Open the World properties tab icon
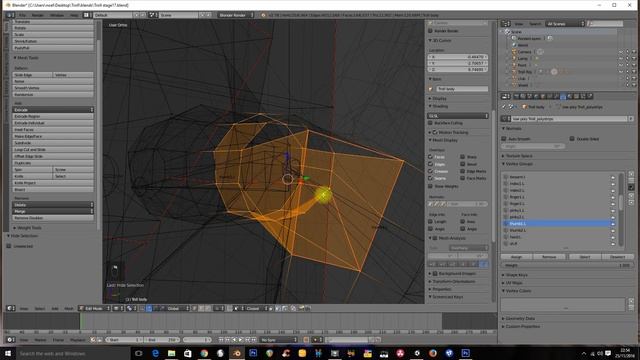The image size is (640, 360). click(536, 96)
